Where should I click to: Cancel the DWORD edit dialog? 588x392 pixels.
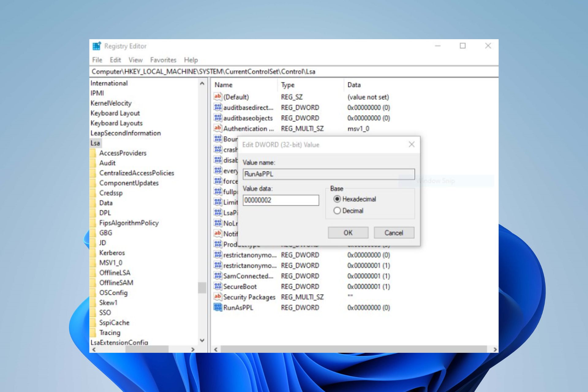(x=394, y=233)
